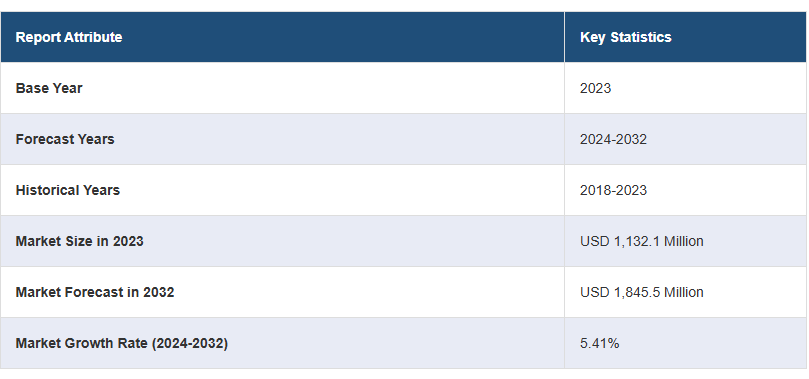809x379 pixels.
Task: Click the word Million in the 2032 forecast value
Action: pyautogui.click(x=683, y=292)
